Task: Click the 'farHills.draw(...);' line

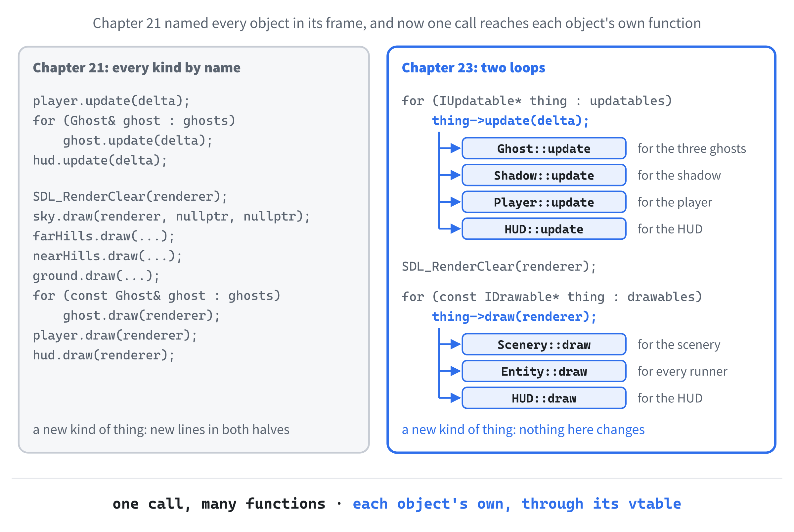Action: pyautogui.click(x=104, y=236)
